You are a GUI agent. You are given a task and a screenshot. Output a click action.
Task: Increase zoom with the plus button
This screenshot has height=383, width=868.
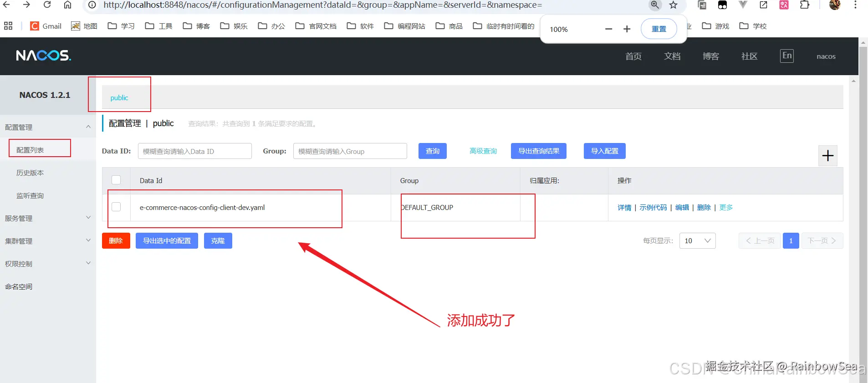pos(627,29)
